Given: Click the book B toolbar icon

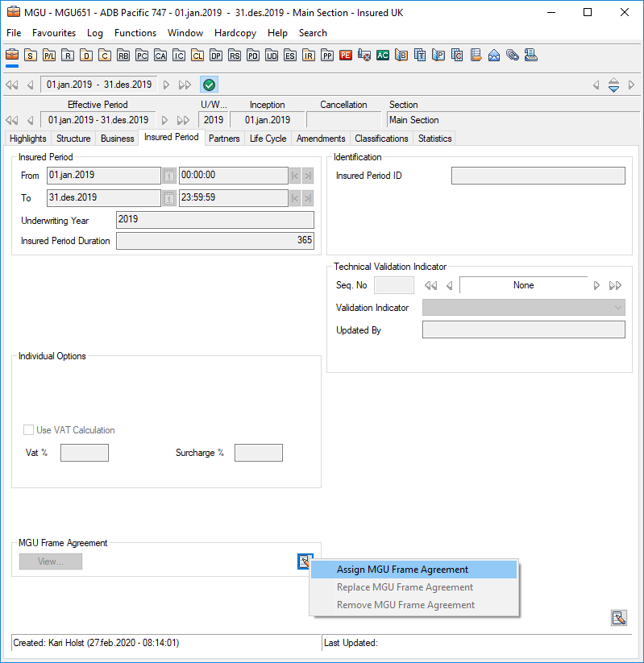Looking at the screenshot, I should coord(401,56).
